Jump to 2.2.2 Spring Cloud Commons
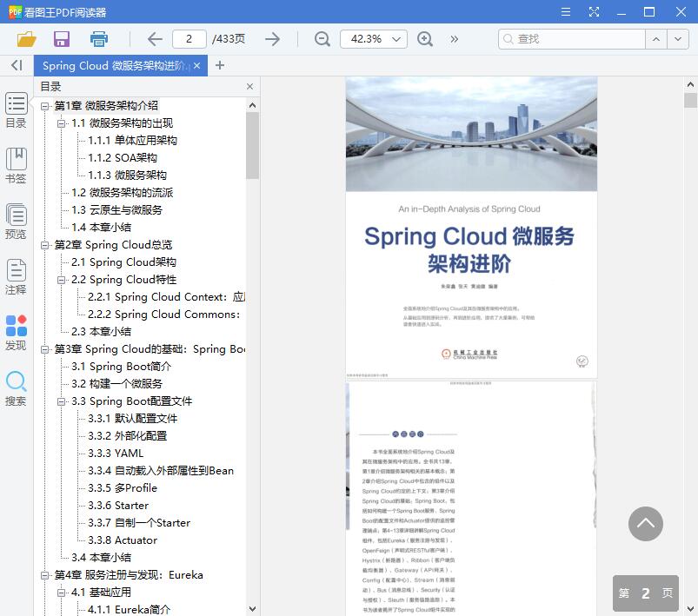 [164, 314]
